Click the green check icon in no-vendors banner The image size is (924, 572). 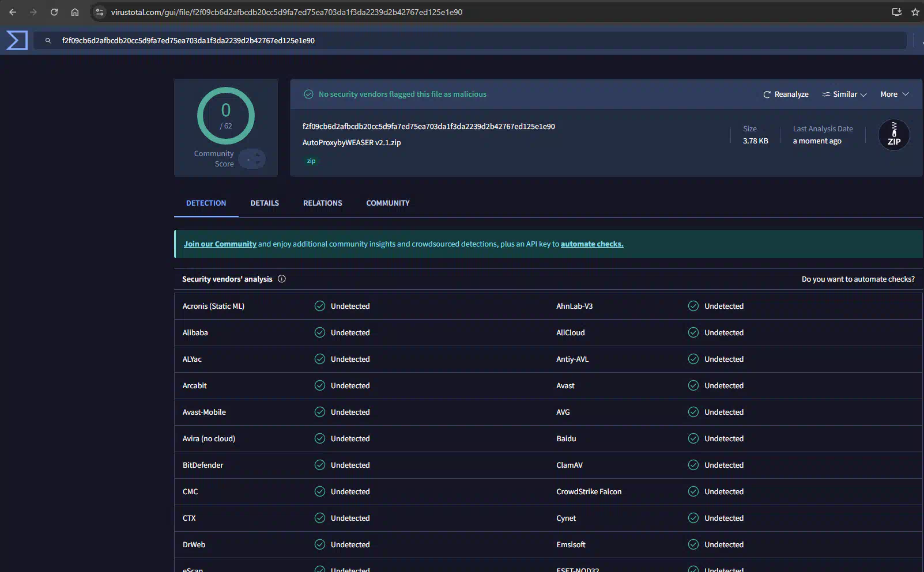point(309,94)
